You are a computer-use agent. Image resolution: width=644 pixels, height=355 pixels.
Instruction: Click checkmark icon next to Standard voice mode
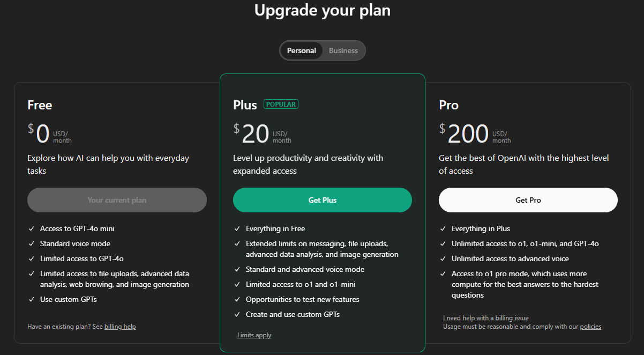(x=32, y=244)
